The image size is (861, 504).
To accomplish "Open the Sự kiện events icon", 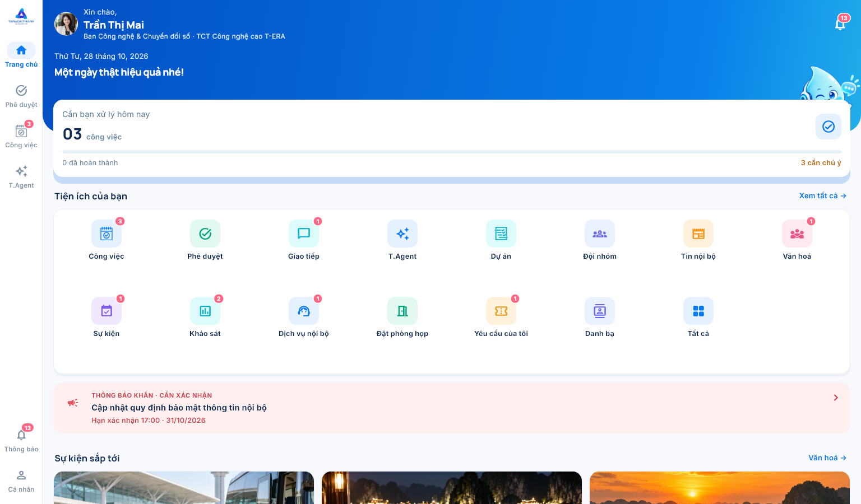I will pyautogui.click(x=107, y=311).
